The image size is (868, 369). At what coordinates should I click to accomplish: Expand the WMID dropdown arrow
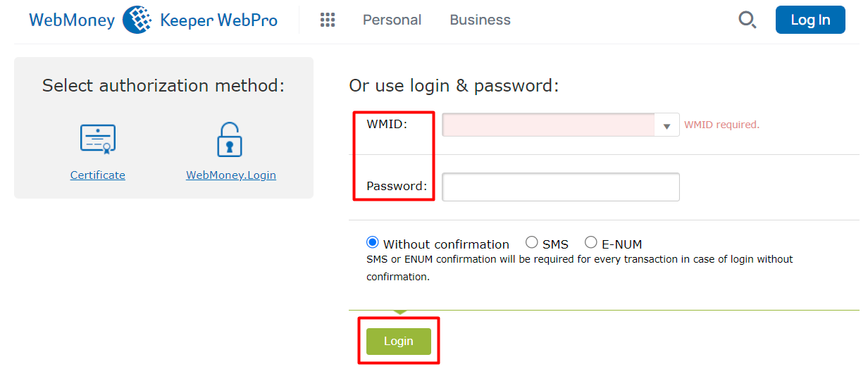pyautogui.click(x=666, y=126)
